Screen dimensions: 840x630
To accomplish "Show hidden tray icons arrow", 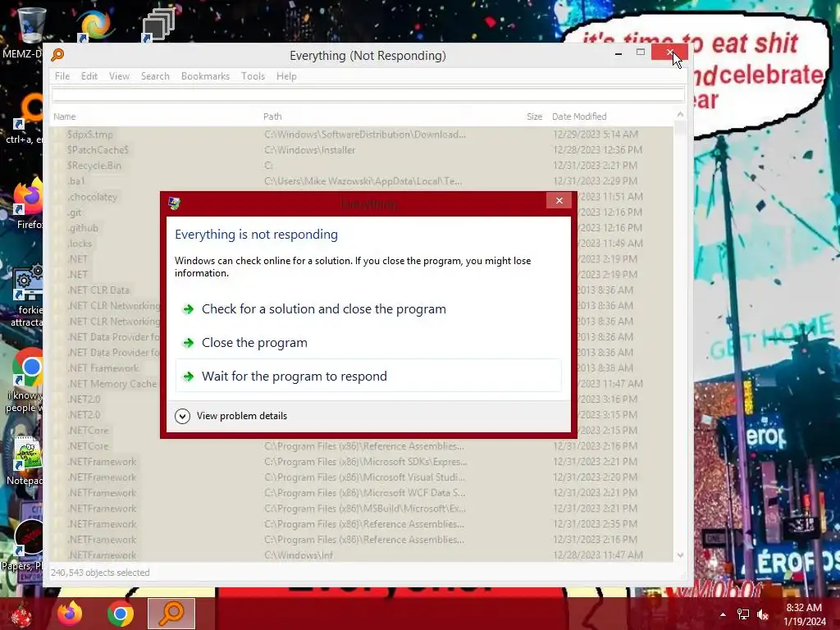I will (x=723, y=614).
